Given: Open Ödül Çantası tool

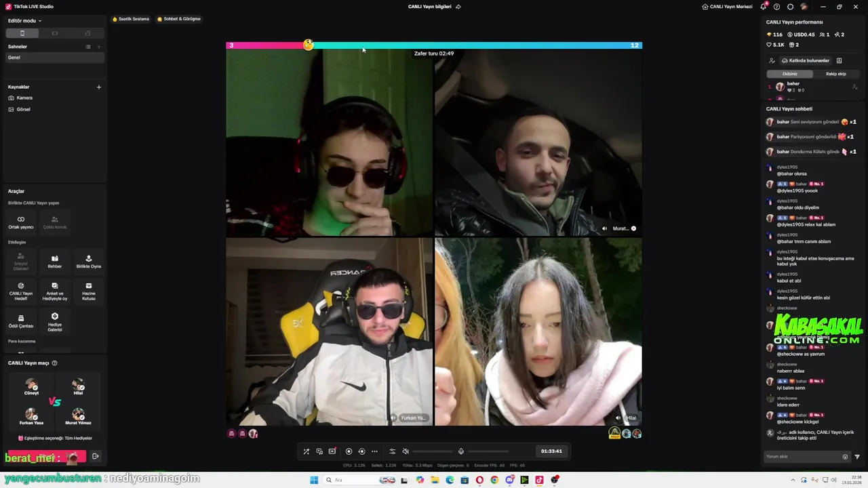Looking at the screenshot, I should (21, 321).
